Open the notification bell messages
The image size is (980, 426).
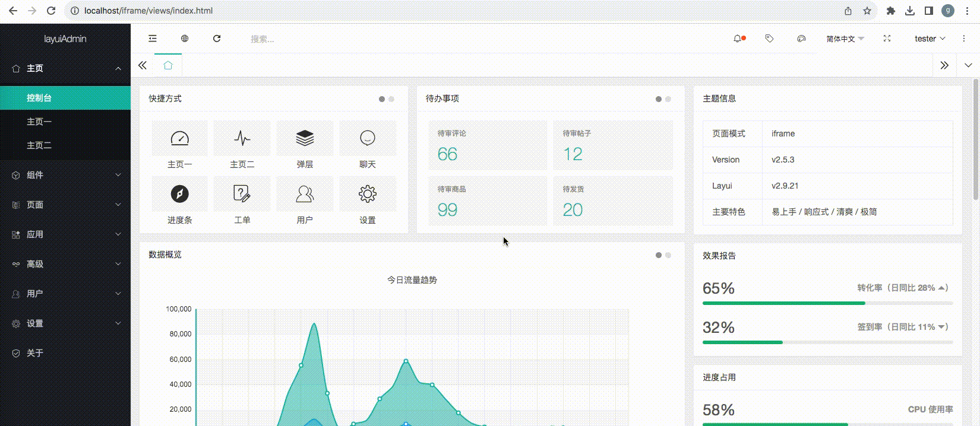point(738,39)
